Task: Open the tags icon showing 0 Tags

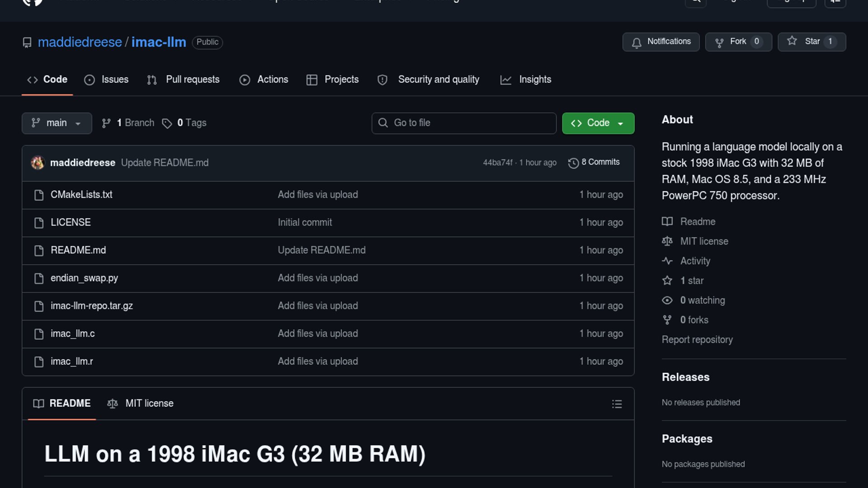Action: pyautogui.click(x=167, y=123)
